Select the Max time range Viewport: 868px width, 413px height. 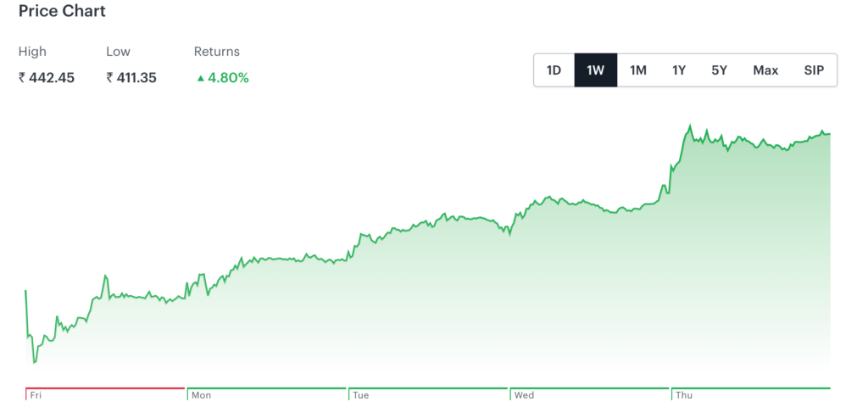click(765, 70)
